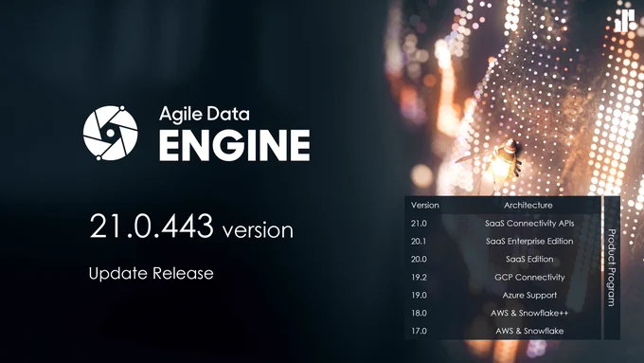Select version "21.0" in the table
The image size is (644, 363).
point(419,224)
